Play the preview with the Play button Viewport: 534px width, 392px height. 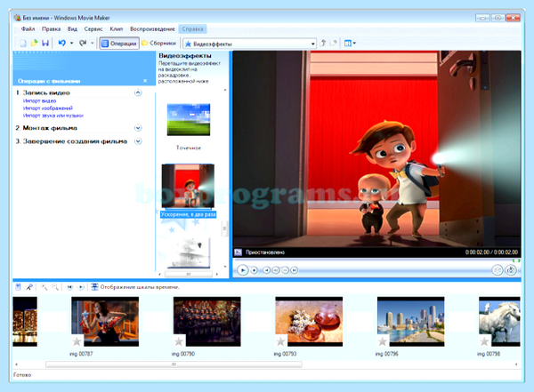click(x=242, y=270)
